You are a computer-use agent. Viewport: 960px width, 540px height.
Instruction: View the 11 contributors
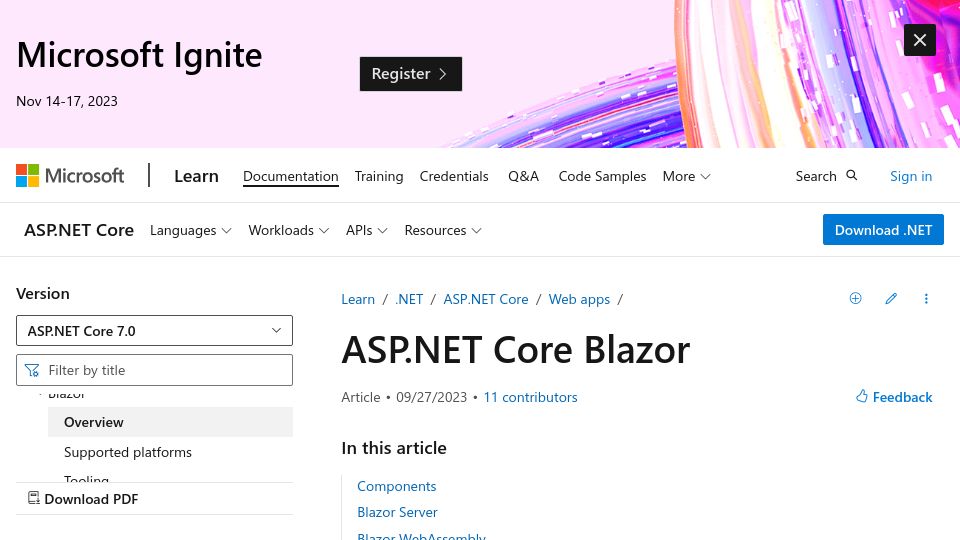pos(530,397)
